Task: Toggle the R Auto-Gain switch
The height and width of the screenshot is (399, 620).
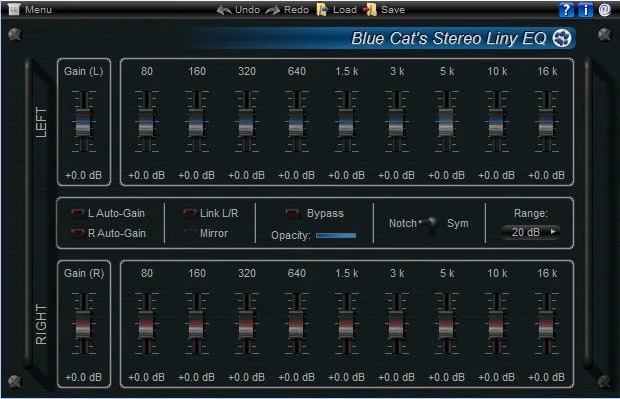Action: point(78,233)
